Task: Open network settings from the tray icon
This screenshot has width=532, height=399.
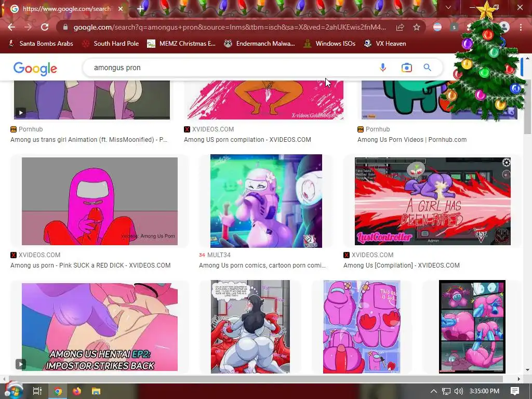Action: click(x=446, y=391)
